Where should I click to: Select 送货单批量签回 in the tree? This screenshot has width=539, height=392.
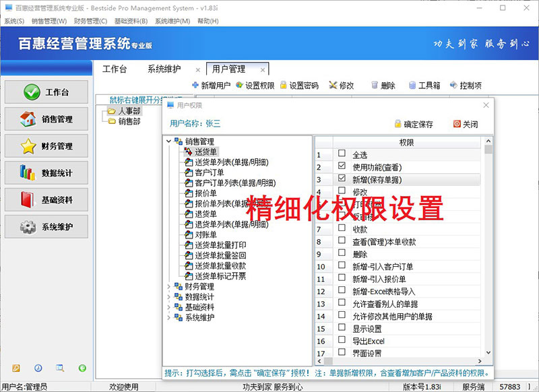pyautogui.click(x=220, y=255)
